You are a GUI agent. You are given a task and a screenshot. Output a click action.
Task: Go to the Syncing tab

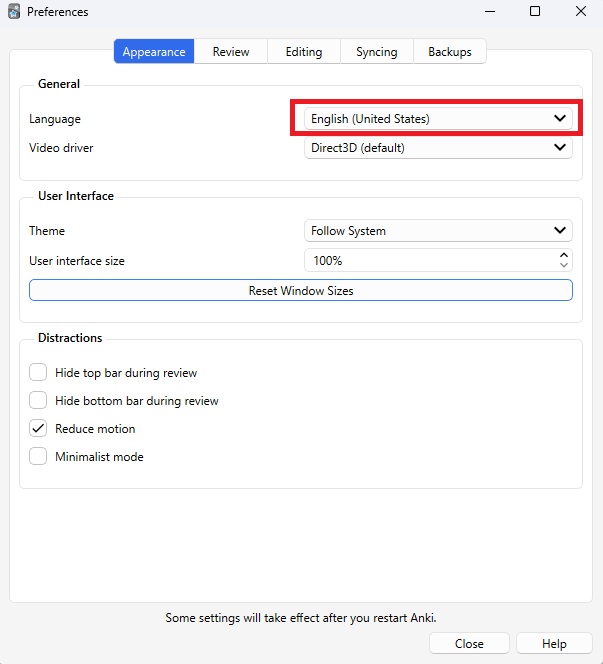point(376,52)
